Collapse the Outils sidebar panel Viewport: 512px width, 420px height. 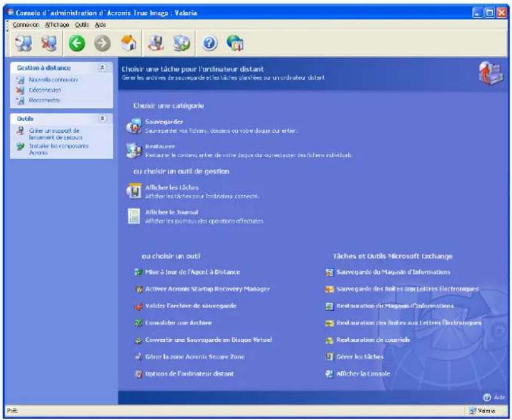click(103, 119)
